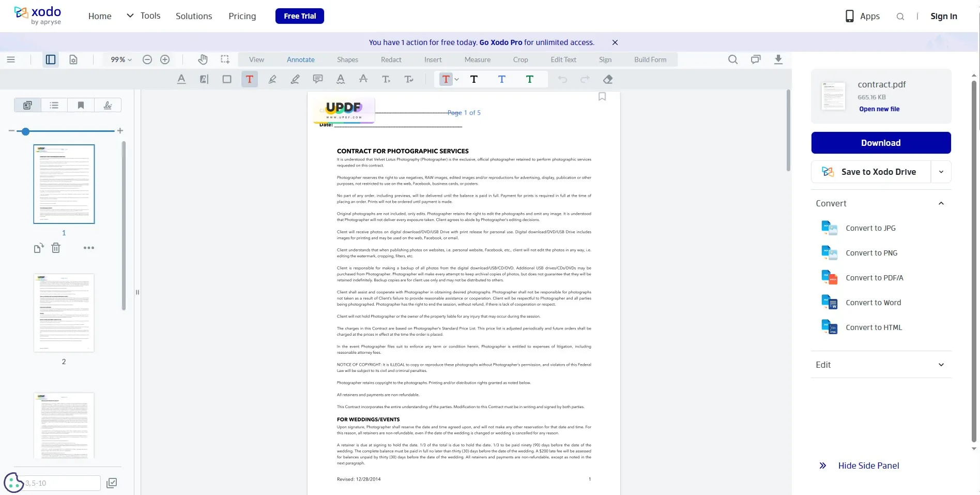
Task: Select the squiggly underline tool
Action: click(341, 79)
